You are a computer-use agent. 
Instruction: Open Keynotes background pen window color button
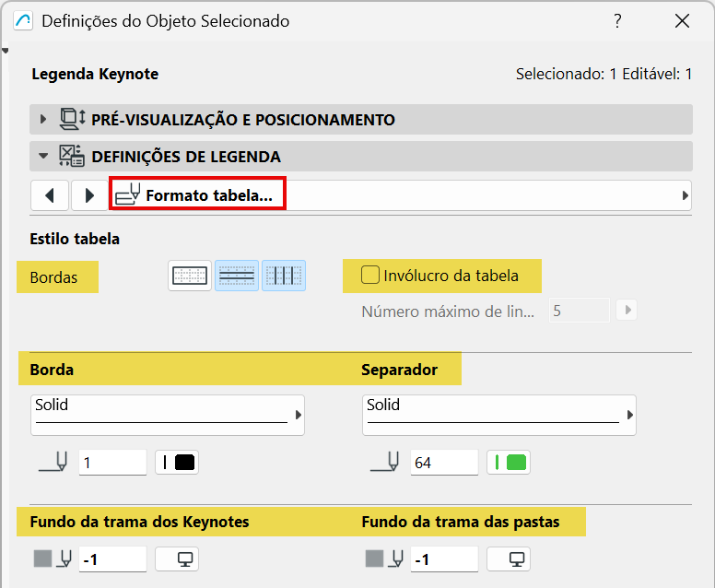click(177, 559)
